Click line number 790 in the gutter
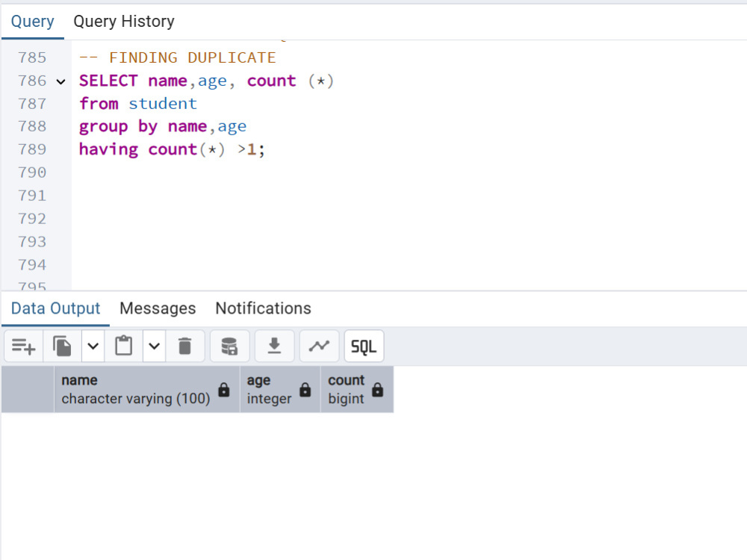 tap(32, 172)
